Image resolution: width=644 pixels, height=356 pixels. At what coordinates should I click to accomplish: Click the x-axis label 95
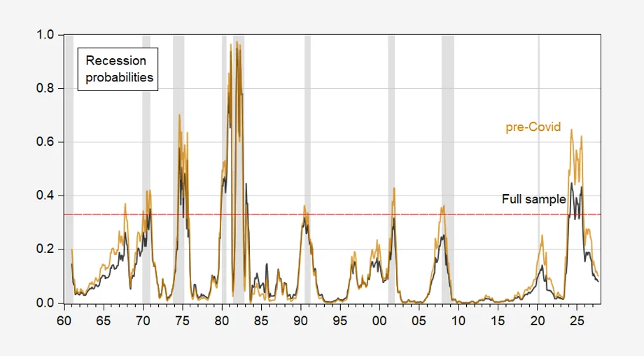[340, 321]
